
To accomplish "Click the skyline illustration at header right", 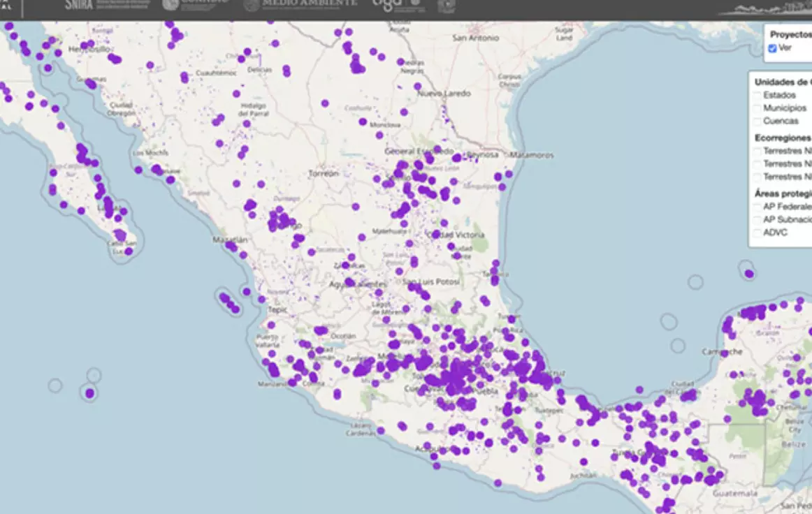I will click(x=765, y=8).
